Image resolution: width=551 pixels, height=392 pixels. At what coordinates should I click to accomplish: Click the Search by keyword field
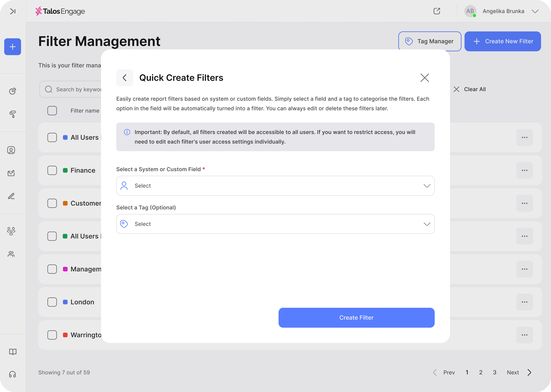[71, 89]
